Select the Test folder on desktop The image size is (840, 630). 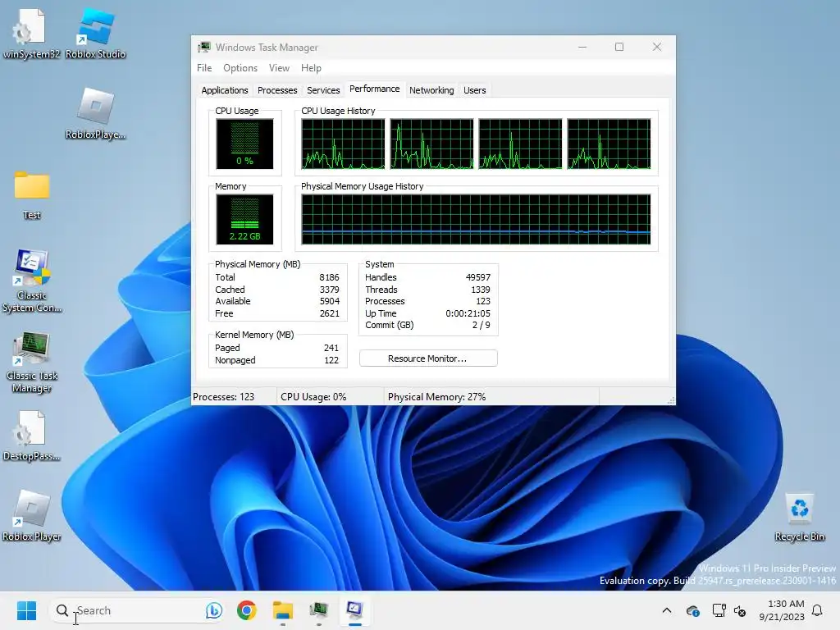(x=32, y=194)
